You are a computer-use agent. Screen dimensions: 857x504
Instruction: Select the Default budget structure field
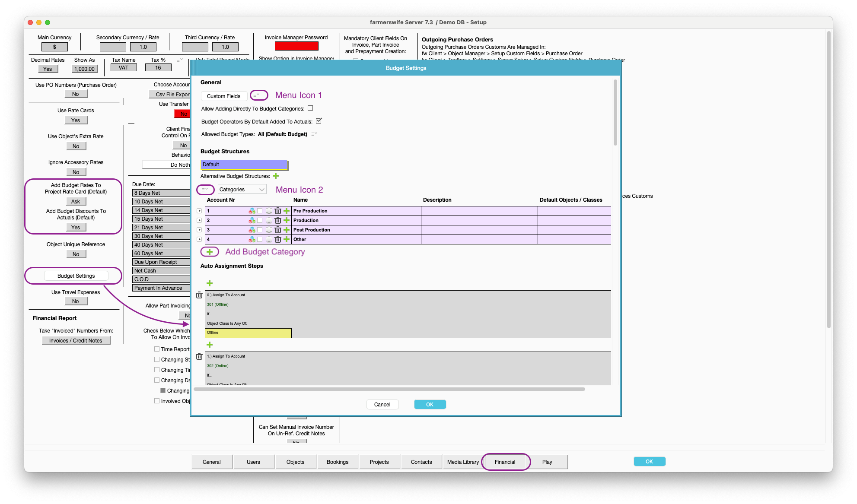point(244,165)
